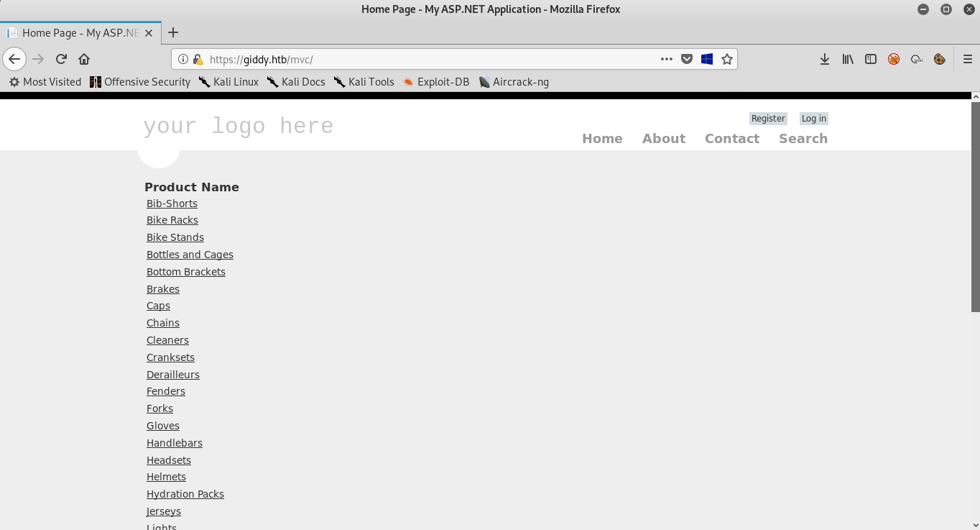The image size is (980, 530).
Task: Open a new tab with plus button
Action: [x=173, y=32]
